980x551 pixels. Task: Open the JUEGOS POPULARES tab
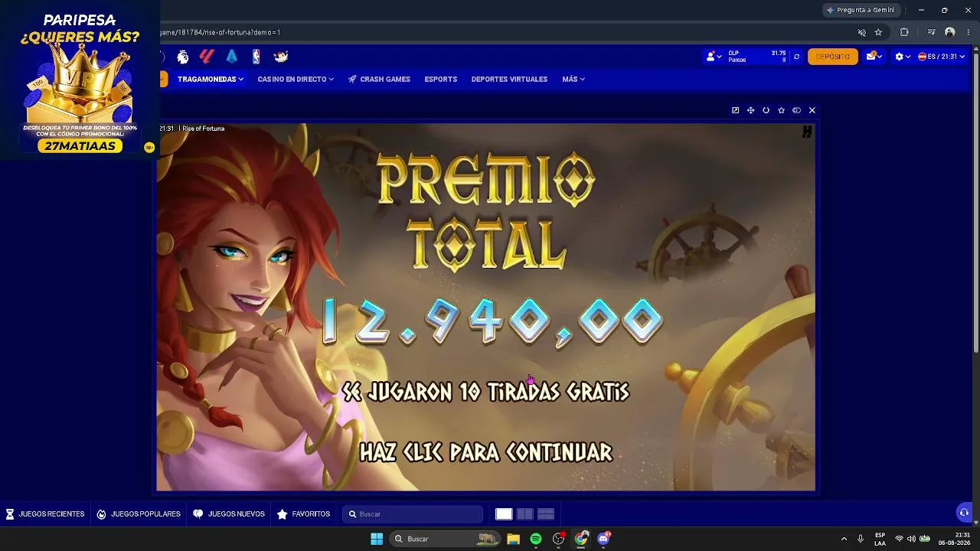pyautogui.click(x=139, y=514)
